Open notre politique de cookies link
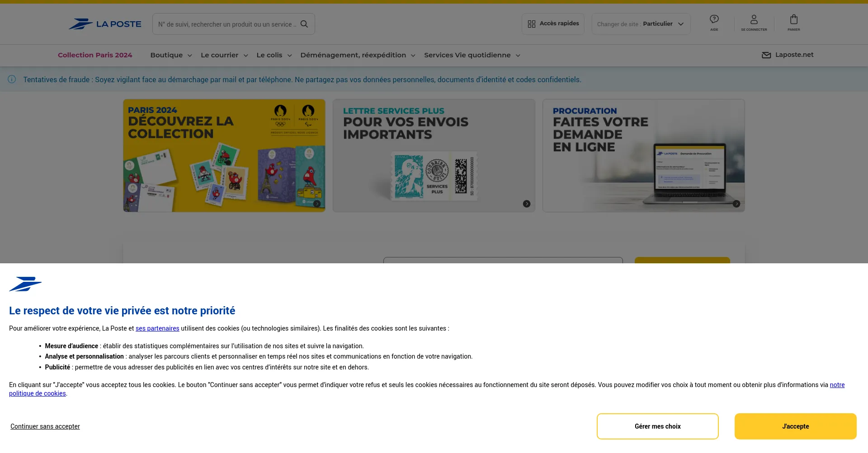Viewport: 868px width, 453px height. 38,393
